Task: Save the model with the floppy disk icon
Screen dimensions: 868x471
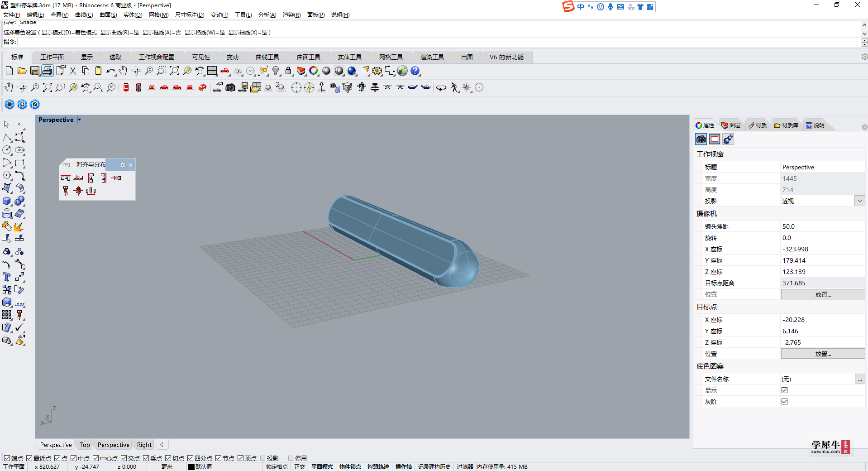Action: click(x=35, y=71)
